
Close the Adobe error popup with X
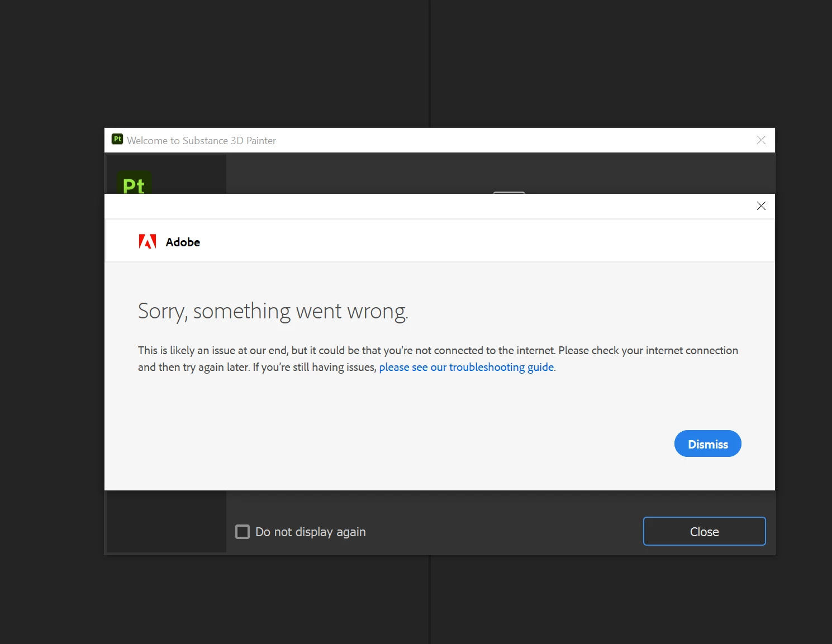(x=761, y=206)
